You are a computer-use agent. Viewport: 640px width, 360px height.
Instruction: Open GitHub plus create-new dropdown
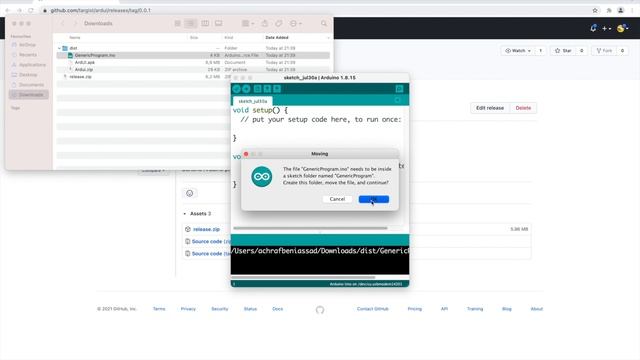click(607, 29)
